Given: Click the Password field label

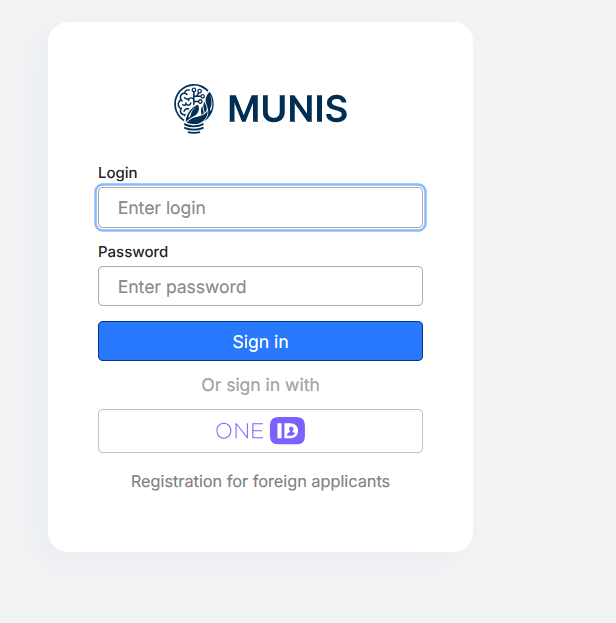Looking at the screenshot, I should pyautogui.click(x=133, y=252).
